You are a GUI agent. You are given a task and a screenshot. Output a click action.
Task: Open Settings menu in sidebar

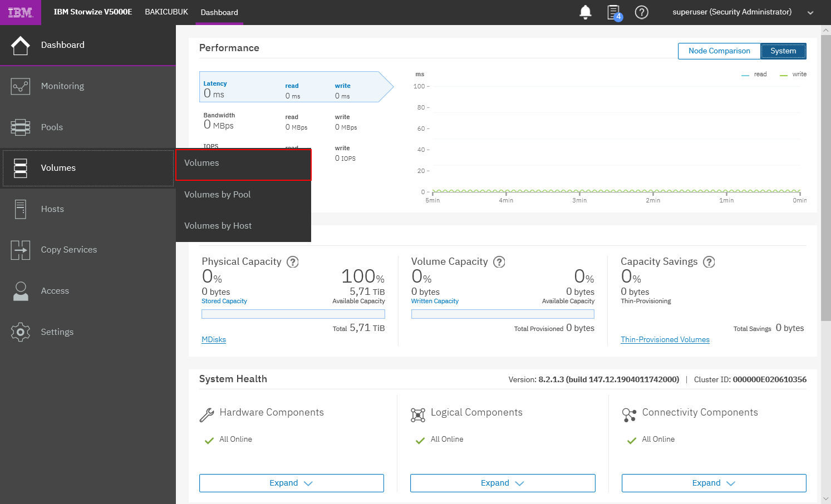point(88,332)
